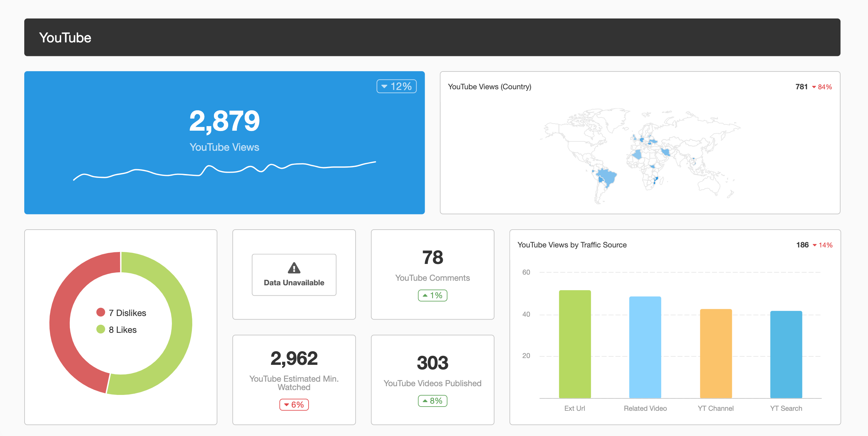
Task: Click the 12% decrease badge on YouTube Views
Action: coord(396,86)
